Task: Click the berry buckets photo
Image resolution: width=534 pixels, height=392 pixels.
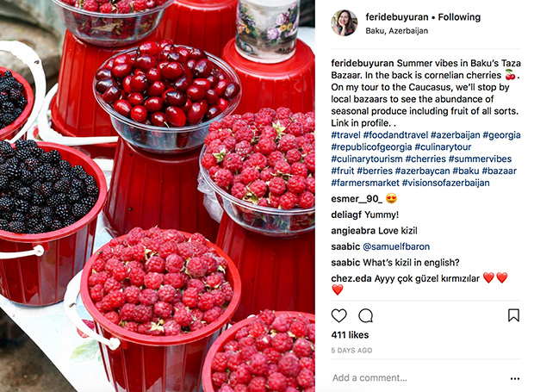Action: 158,196
